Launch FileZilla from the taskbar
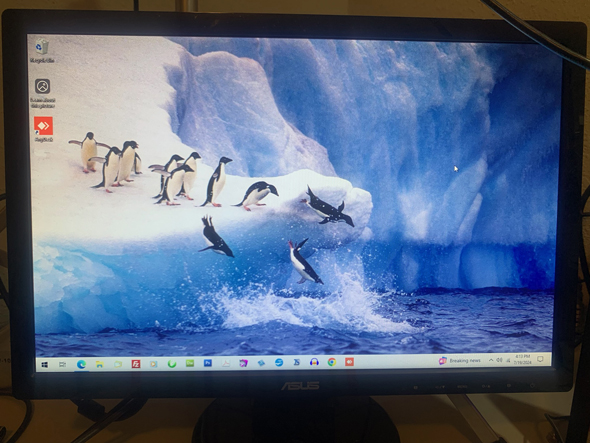Viewport: 590px width, 443px height. (136, 364)
